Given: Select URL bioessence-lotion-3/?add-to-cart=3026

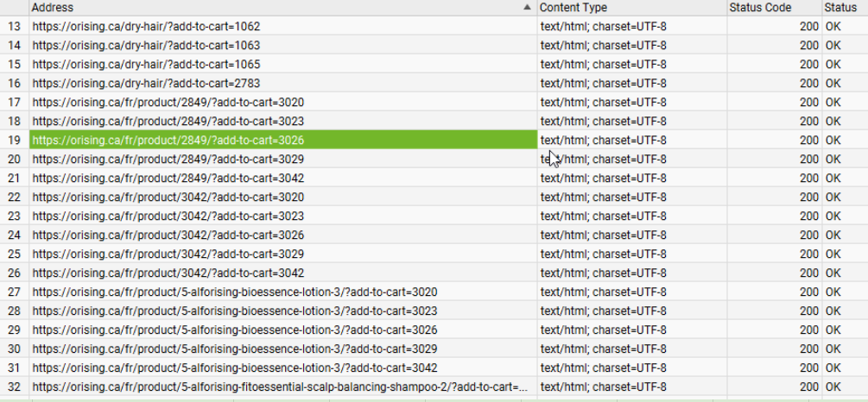Looking at the screenshot, I should (235, 330).
